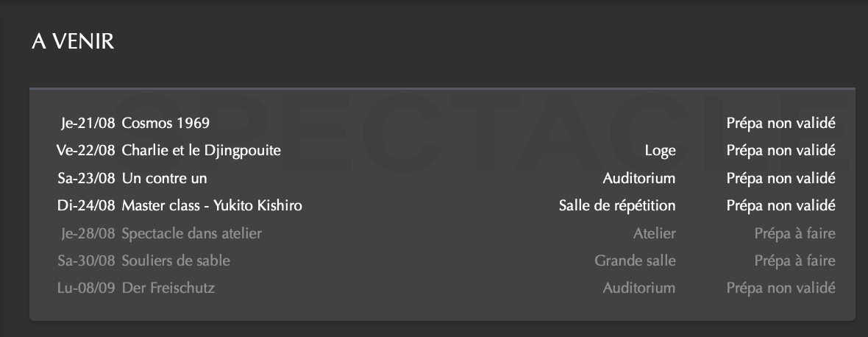The height and width of the screenshot is (337, 868).
Task: Click the A VENIR section heading
Action: (73, 42)
